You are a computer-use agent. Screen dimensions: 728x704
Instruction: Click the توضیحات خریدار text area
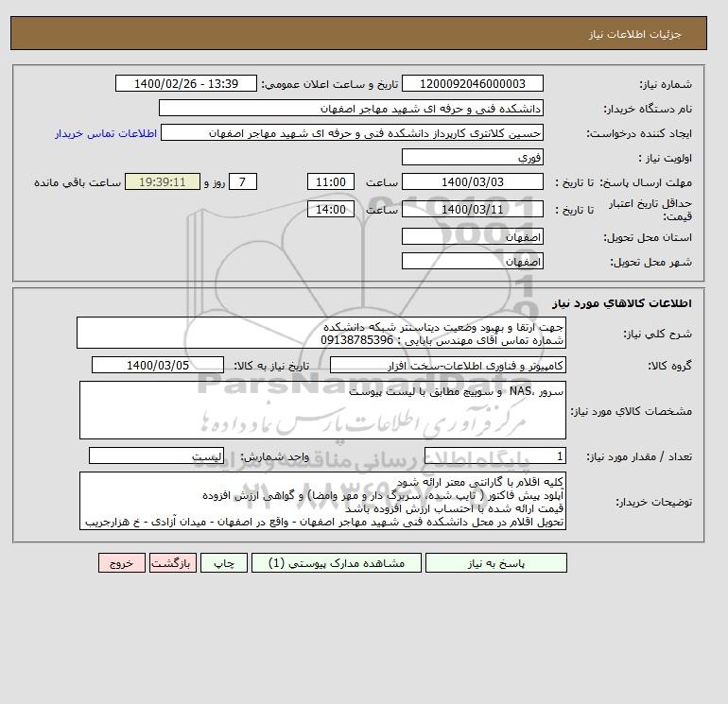click(322, 501)
